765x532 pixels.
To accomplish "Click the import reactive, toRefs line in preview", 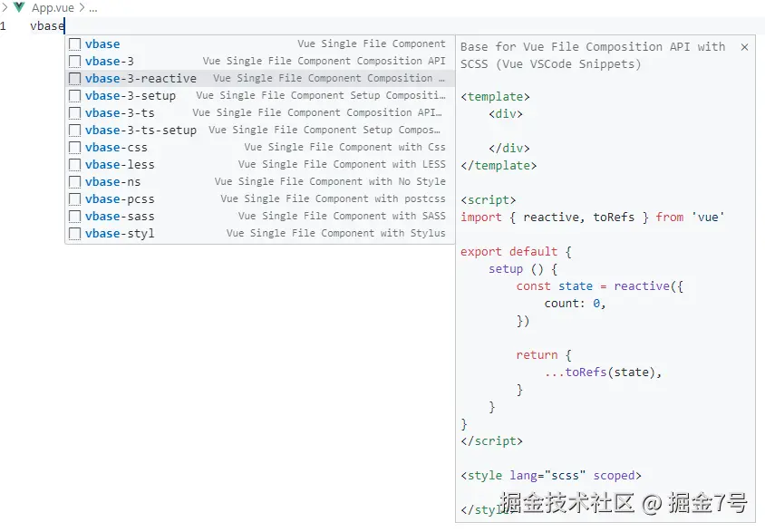I will (x=592, y=217).
